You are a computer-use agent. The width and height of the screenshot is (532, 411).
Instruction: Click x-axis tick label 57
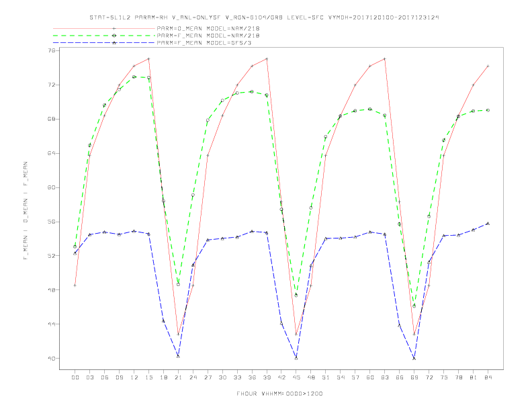tap(355, 377)
